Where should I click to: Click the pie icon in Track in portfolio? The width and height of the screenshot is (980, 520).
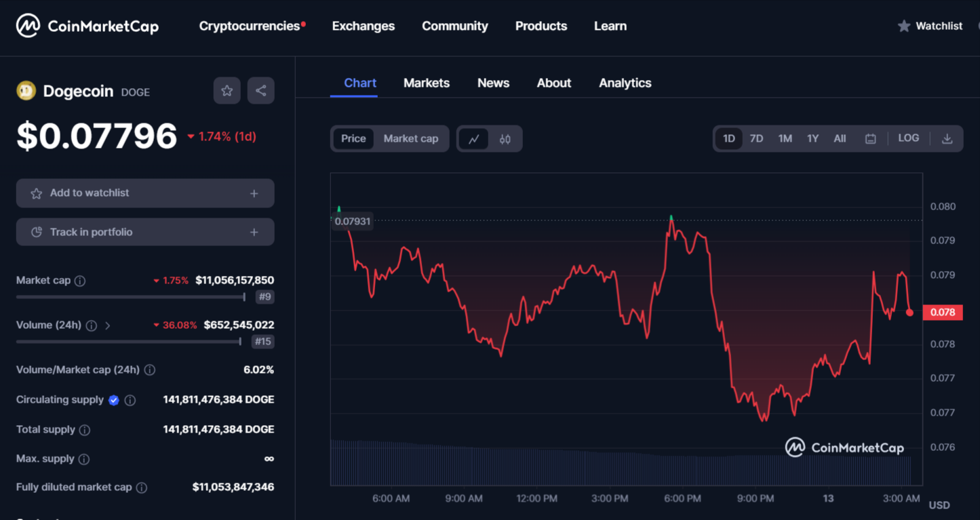[37, 233]
